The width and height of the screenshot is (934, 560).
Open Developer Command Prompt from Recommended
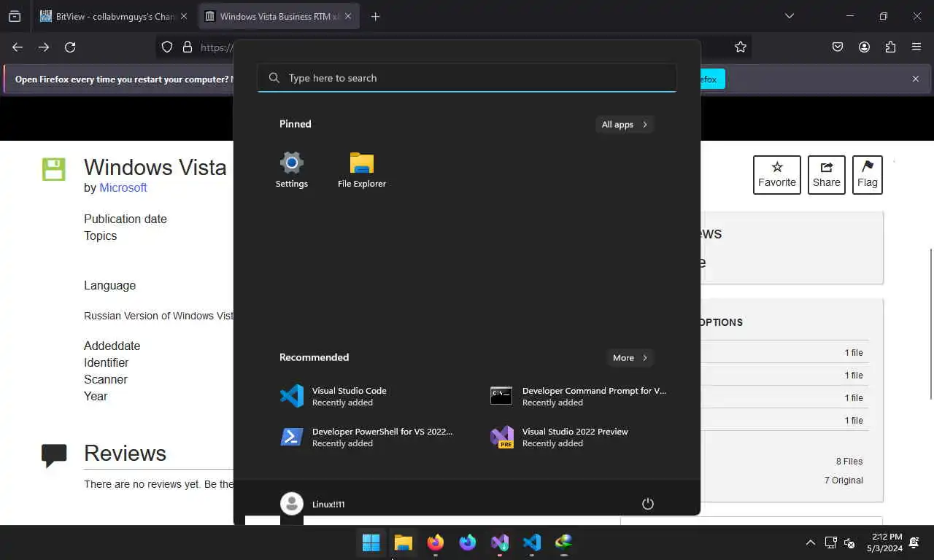pyautogui.click(x=578, y=396)
